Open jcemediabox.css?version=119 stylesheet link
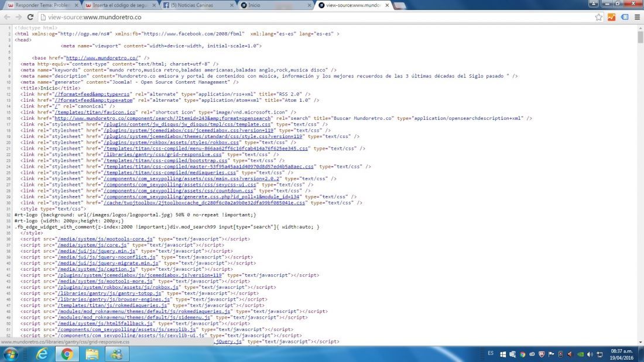644x362 pixels. pos(189,130)
